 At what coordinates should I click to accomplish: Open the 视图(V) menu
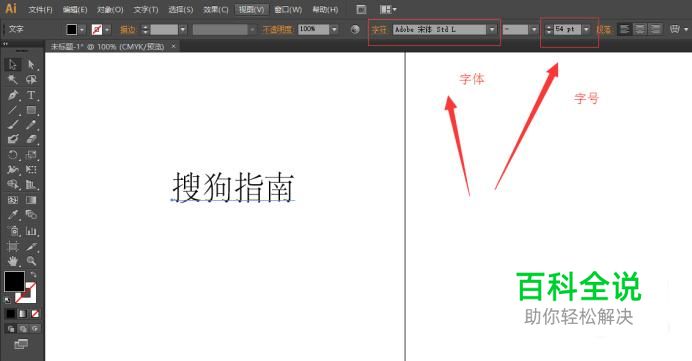click(251, 9)
